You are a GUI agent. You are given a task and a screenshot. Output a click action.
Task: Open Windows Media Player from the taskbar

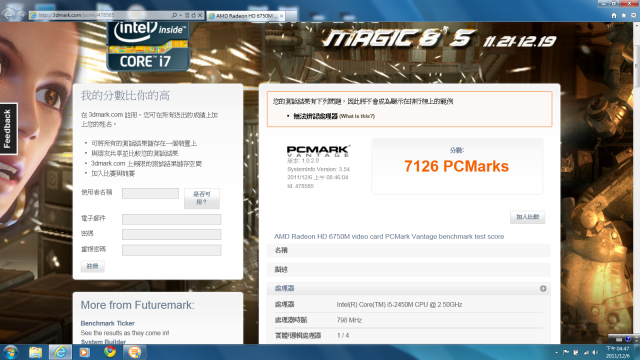tap(84, 352)
